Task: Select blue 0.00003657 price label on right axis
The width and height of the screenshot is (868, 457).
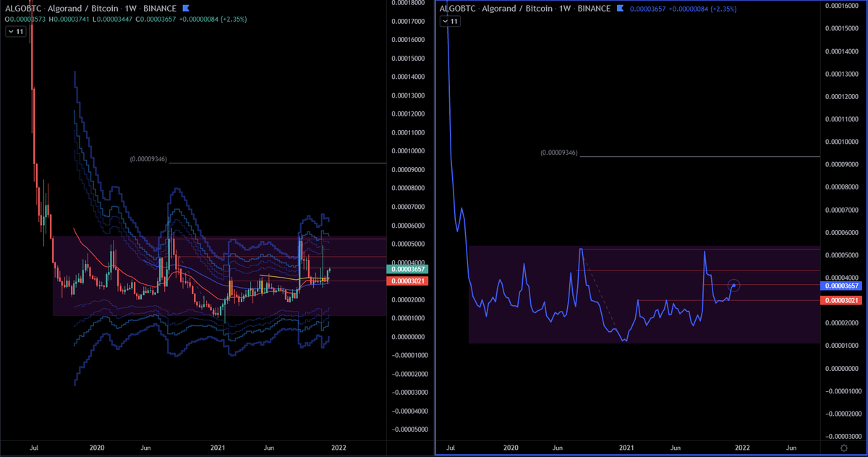Action: coord(842,286)
